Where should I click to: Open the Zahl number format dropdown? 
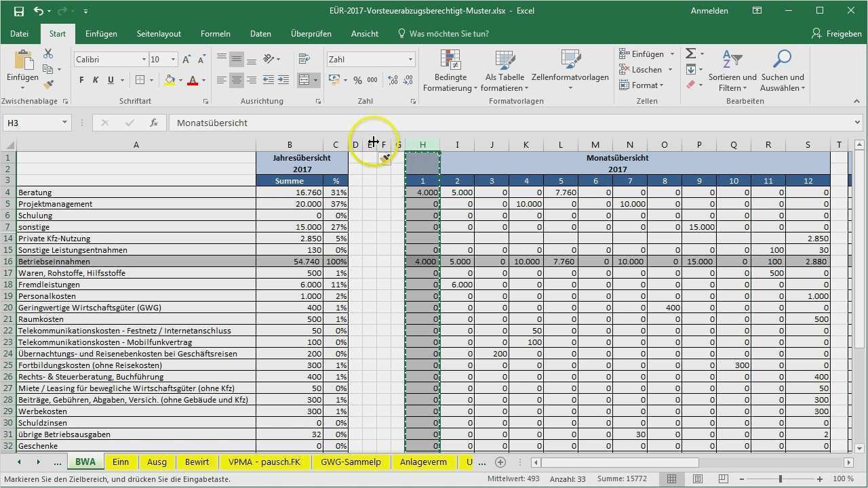click(410, 59)
